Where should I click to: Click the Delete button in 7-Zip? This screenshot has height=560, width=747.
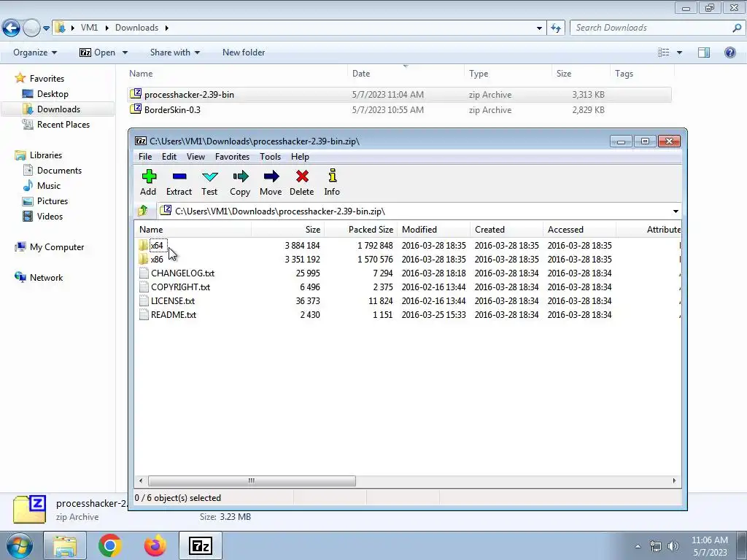click(301, 182)
